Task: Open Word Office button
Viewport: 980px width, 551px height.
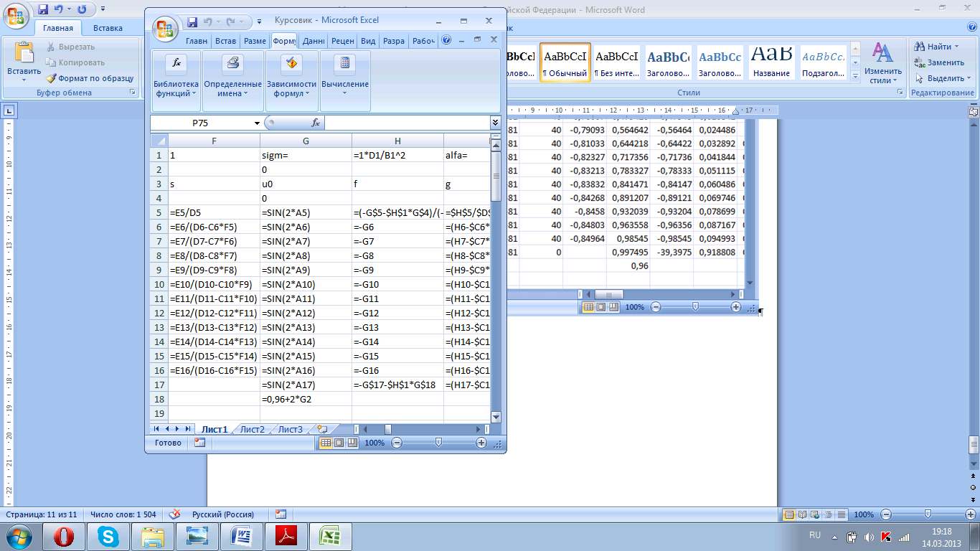Action: tap(16, 14)
